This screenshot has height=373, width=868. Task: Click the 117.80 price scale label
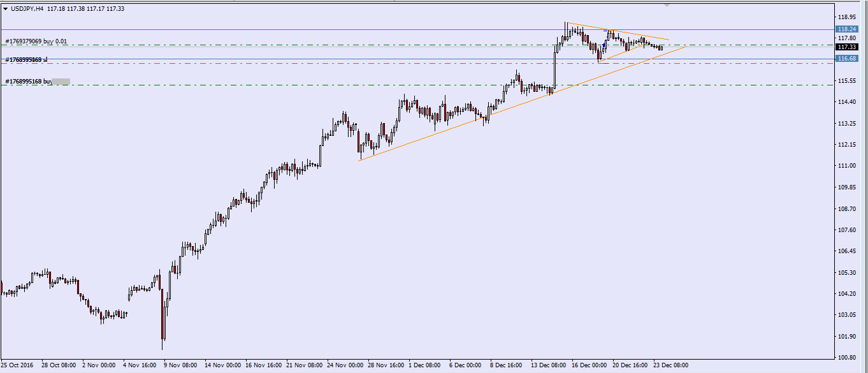(847, 38)
